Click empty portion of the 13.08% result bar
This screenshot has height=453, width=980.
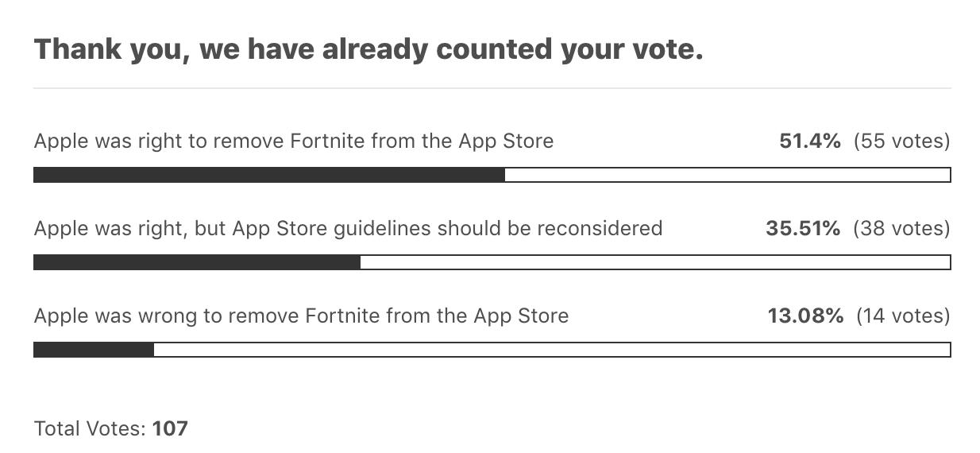tap(552, 350)
